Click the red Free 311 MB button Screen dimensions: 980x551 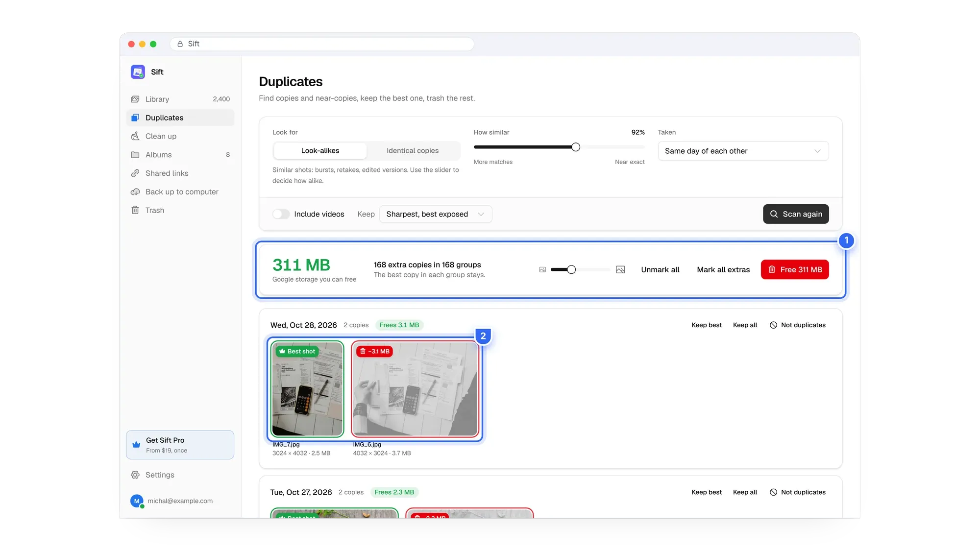(795, 270)
